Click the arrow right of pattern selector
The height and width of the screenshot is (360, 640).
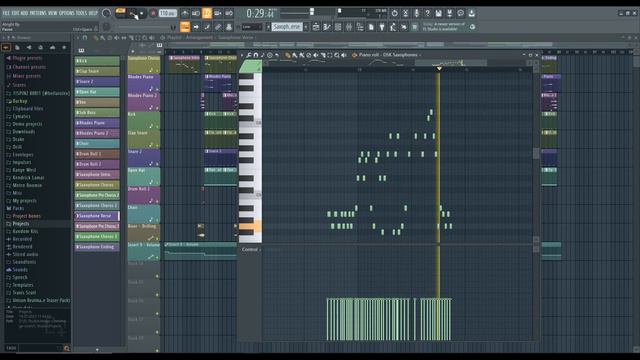click(306, 27)
